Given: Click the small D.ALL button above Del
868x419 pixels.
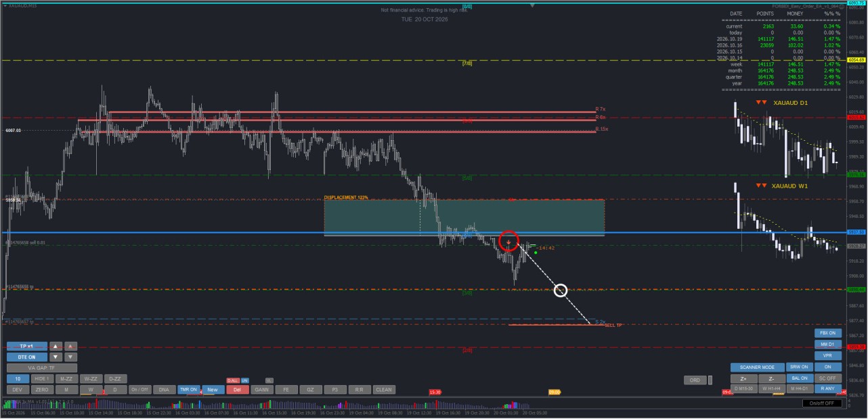Looking at the screenshot, I should point(233,380).
